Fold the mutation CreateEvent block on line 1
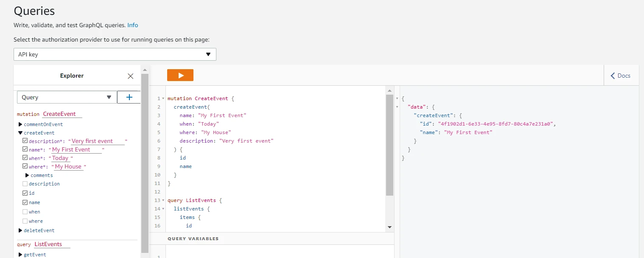The height and width of the screenshot is (258, 644). [x=163, y=98]
